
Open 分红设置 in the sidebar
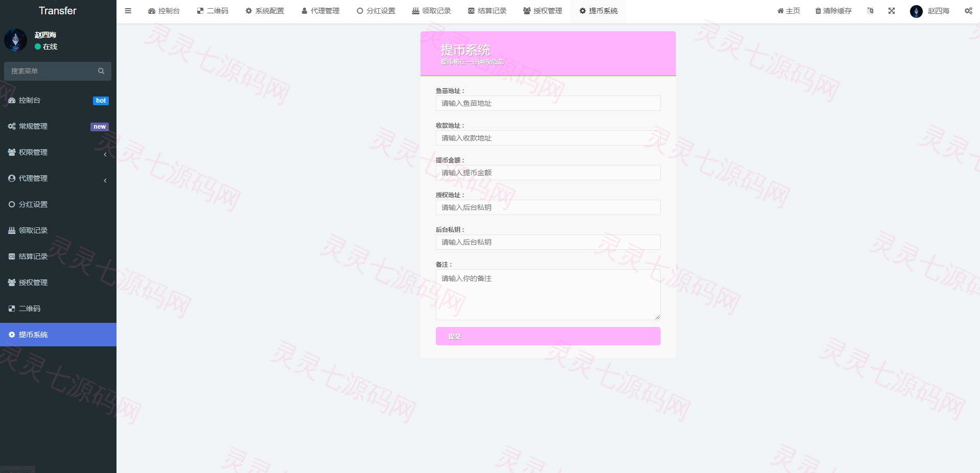tap(58, 204)
